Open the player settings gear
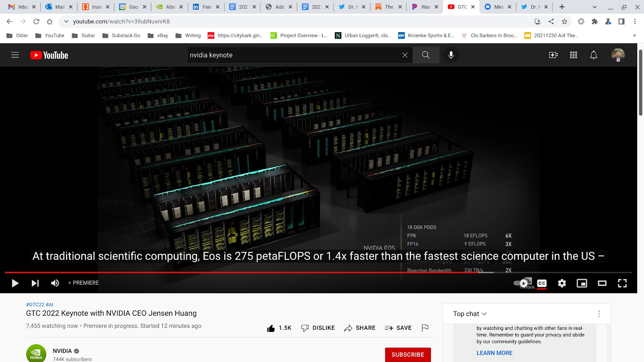The image size is (644, 362). [x=562, y=283]
